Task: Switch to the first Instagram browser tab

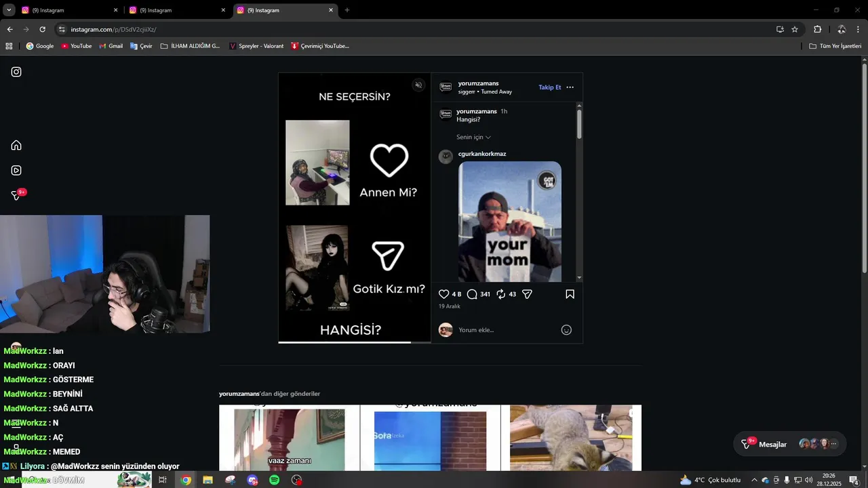Action: [x=69, y=10]
